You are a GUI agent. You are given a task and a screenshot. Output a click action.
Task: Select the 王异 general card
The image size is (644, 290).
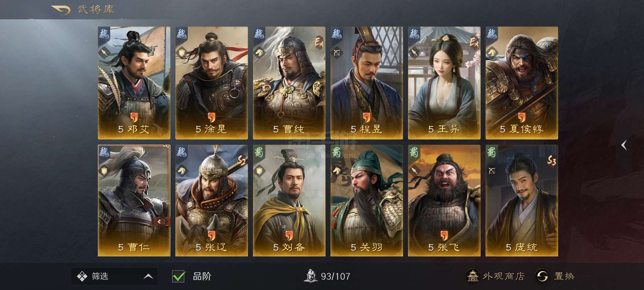(444, 83)
